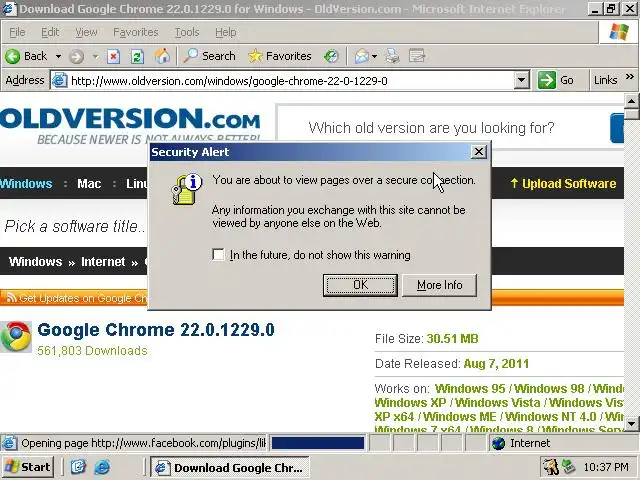Screen dimensions: 640x480
Task: Click the Edit page toolbar icon
Action: (x=417, y=56)
